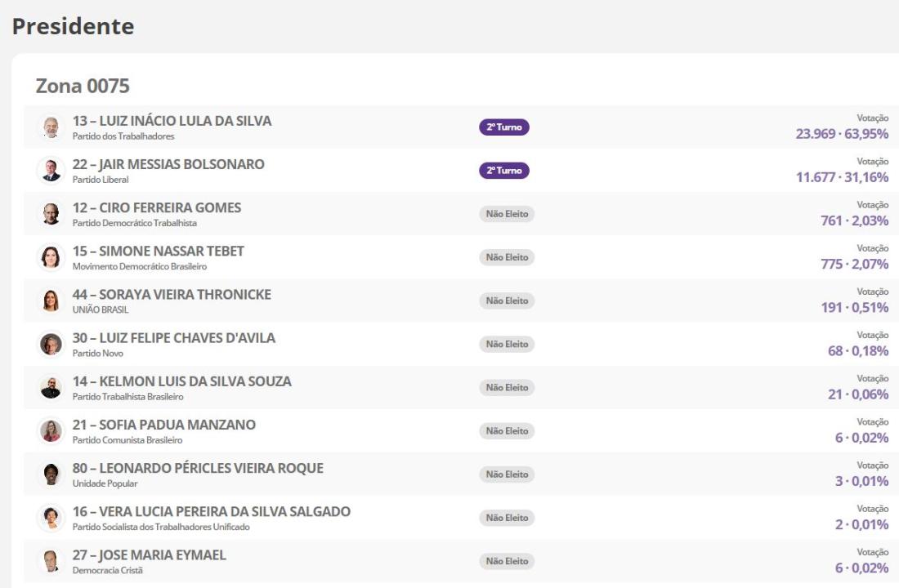The height and width of the screenshot is (588, 899).
Task: Click Não Eleito badge for Leonardo Péricles
Action: (x=507, y=474)
